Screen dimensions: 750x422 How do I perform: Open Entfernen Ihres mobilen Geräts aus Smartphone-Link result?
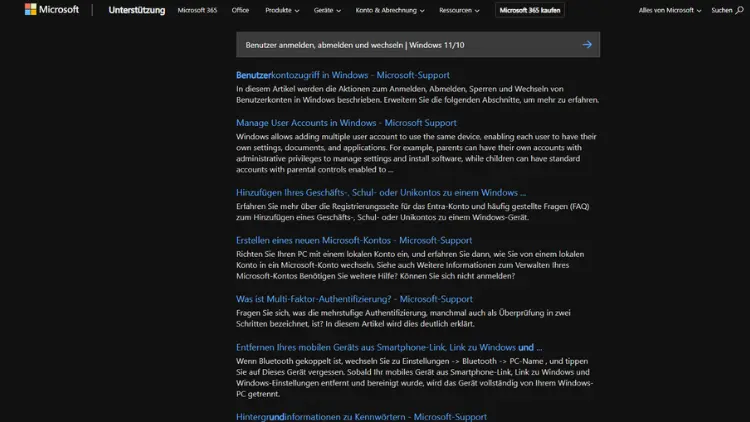[389, 347]
